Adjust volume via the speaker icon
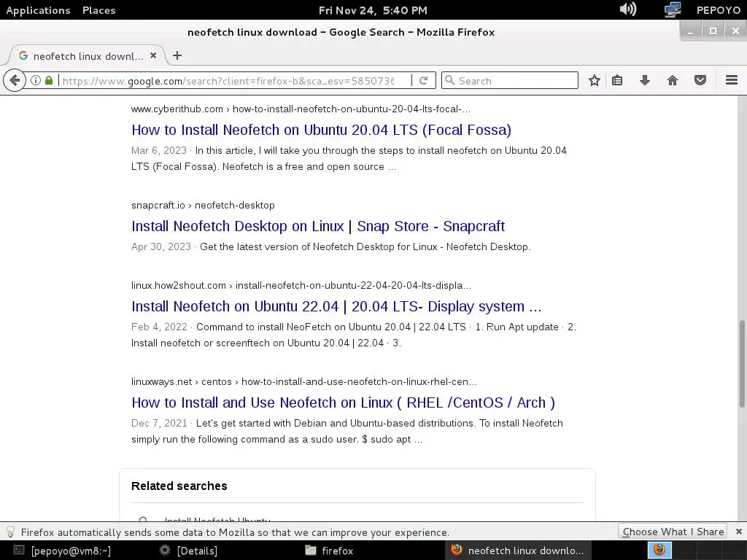The height and width of the screenshot is (560, 747). pos(627,9)
